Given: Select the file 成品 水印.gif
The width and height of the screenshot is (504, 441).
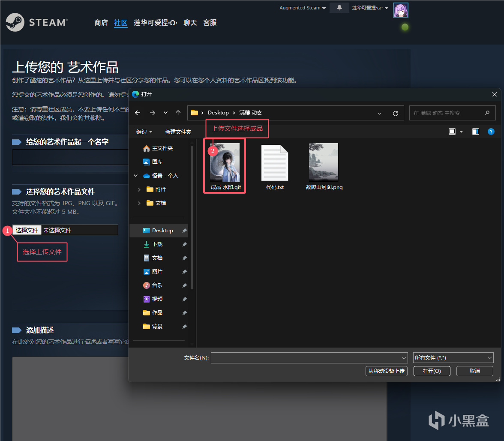Looking at the screenshot, I should [225, 166].
